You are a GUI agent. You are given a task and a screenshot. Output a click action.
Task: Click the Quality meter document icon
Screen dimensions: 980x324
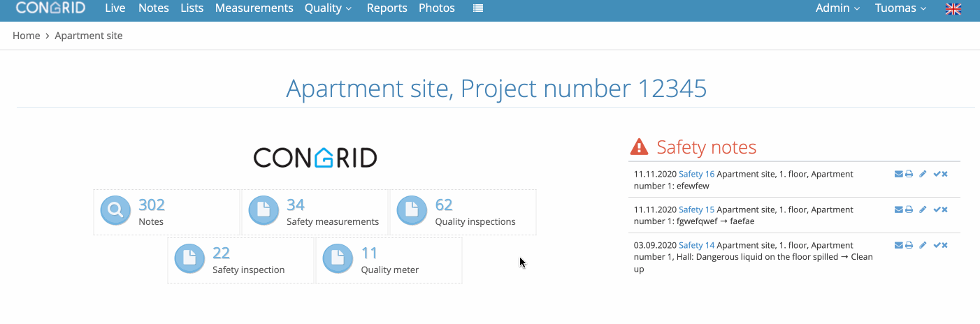point(338,258)
